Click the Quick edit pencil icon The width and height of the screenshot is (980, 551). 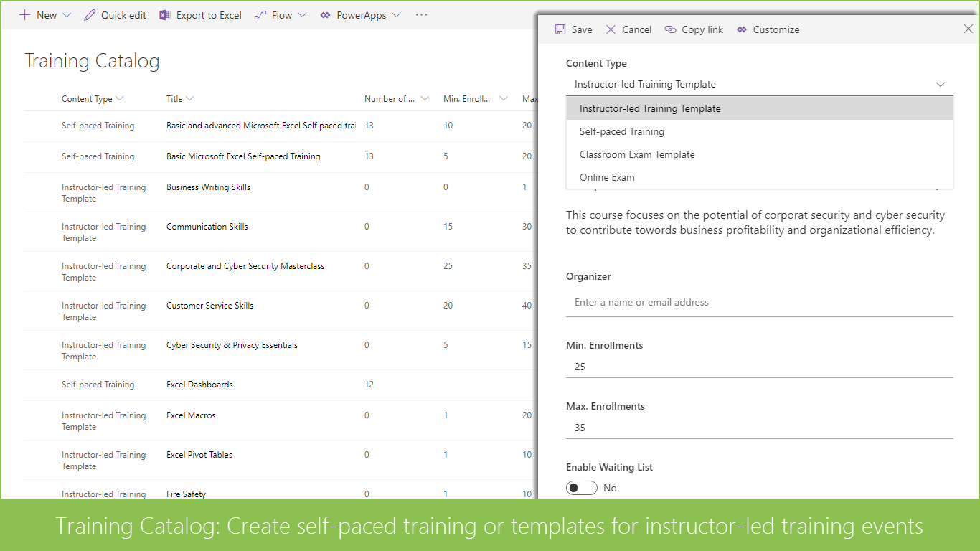pos(90,15)
